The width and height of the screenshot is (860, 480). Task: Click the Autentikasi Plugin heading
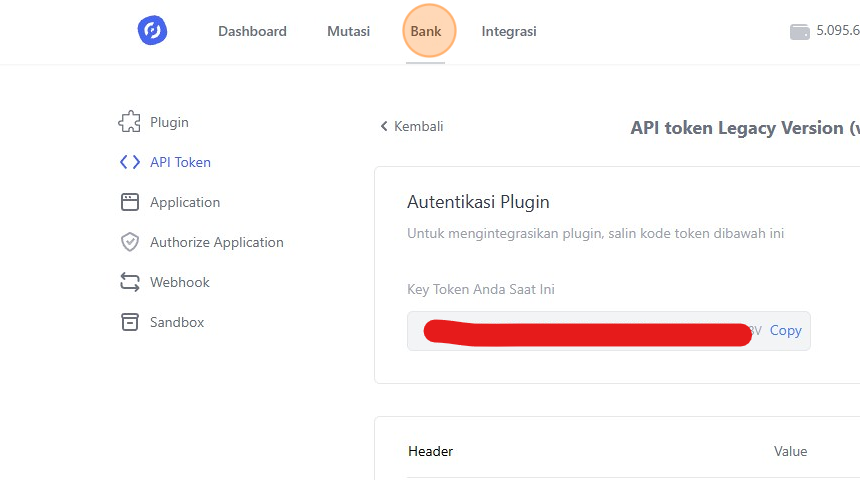(x=478, y=202)
